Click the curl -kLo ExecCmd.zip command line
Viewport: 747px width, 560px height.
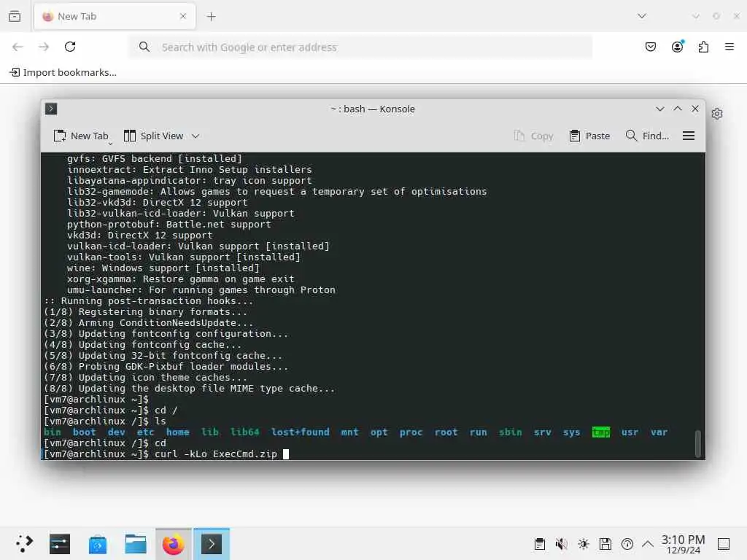click(x=215, y=454)
